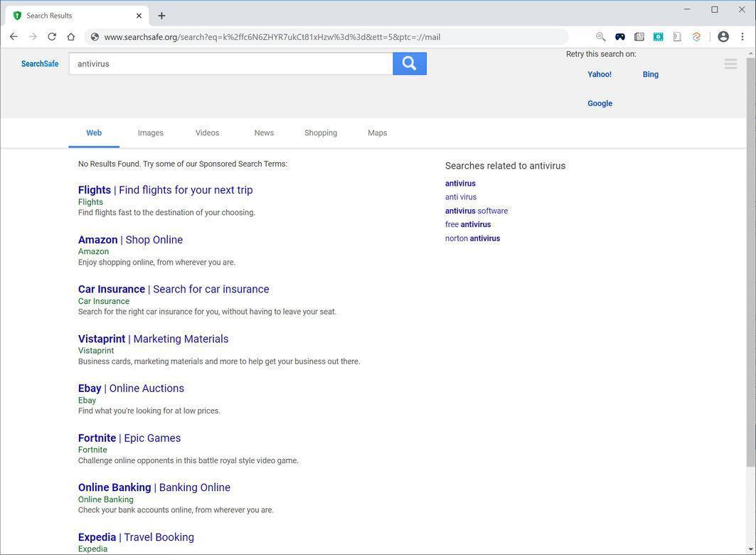The image size is (756, 555).
Task: Retry this search on Bing
Action: click(651, 74)
